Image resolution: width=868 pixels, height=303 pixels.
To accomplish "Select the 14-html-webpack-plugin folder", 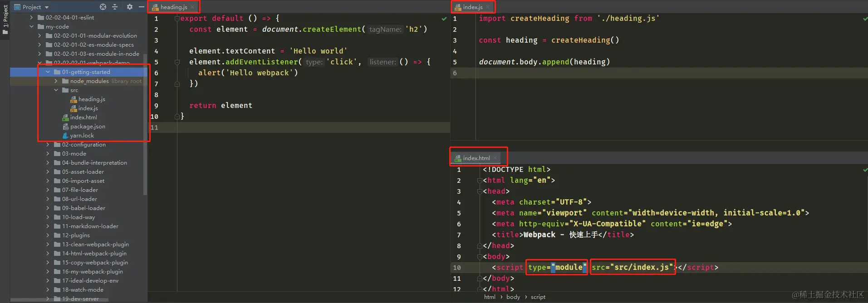I will point(94,254).
